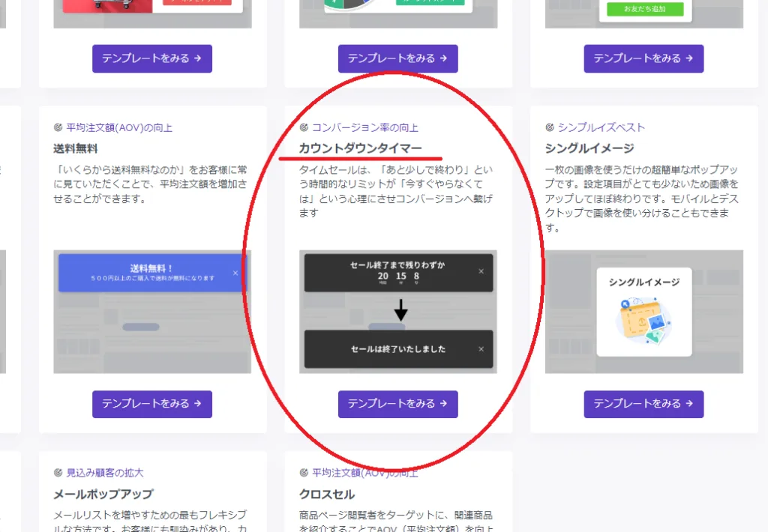Click the 平均注文額(AOV)の向上 tag above クロスセル

(x=365, y=473)
